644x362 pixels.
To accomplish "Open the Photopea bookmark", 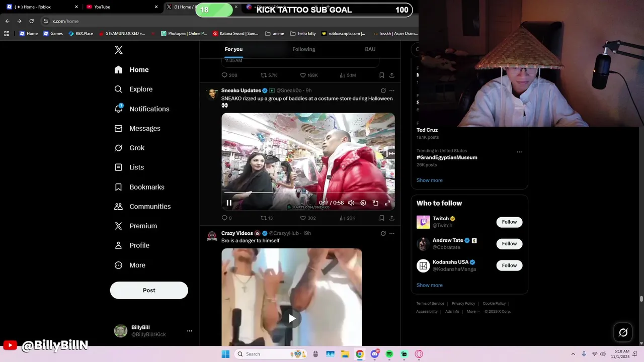I will pos(184,34).
